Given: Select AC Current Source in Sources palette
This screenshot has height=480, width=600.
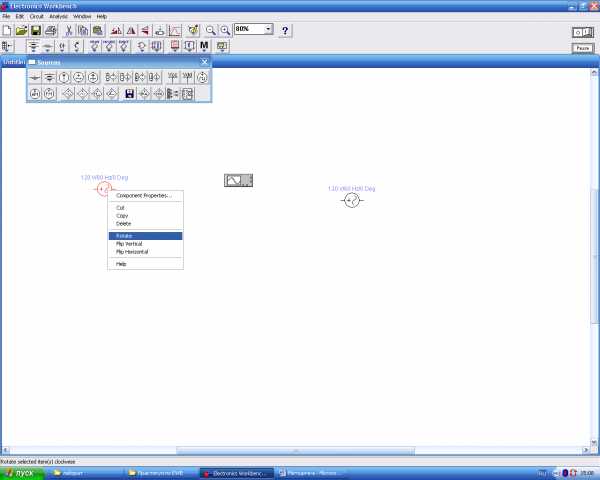Looking at the screenshot, I should [x=93, y=78].
